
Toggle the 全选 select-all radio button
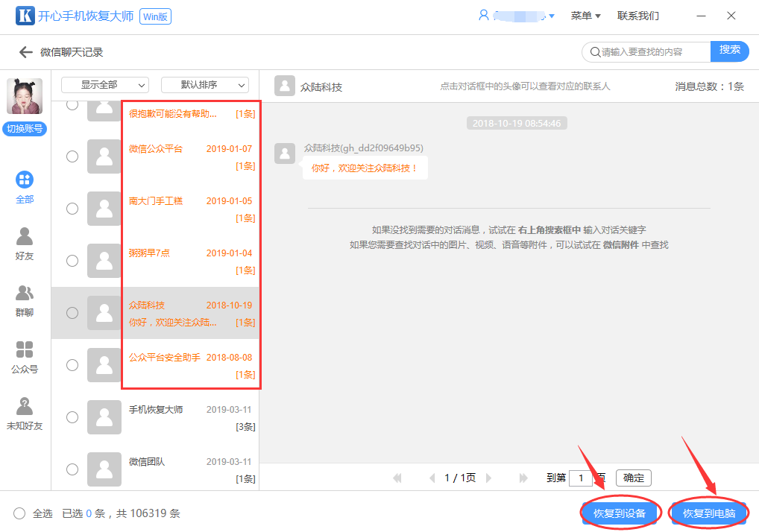(x=19, y=513)
